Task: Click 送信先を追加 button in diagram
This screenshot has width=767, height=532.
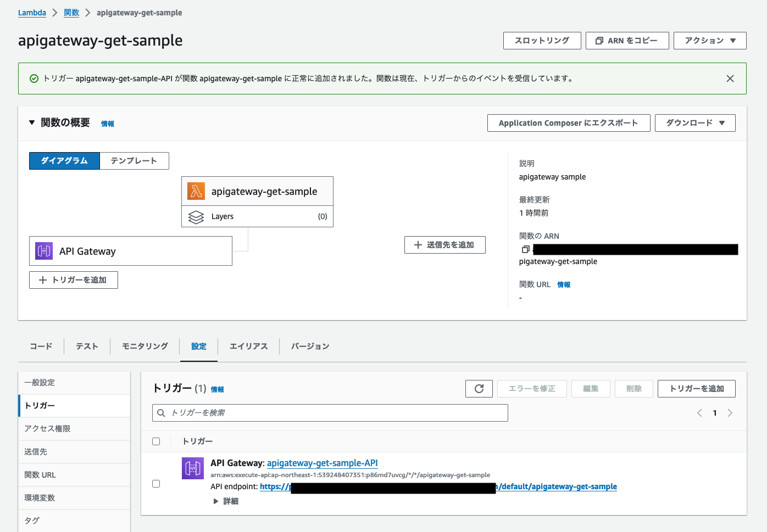Action: [445, 245]
